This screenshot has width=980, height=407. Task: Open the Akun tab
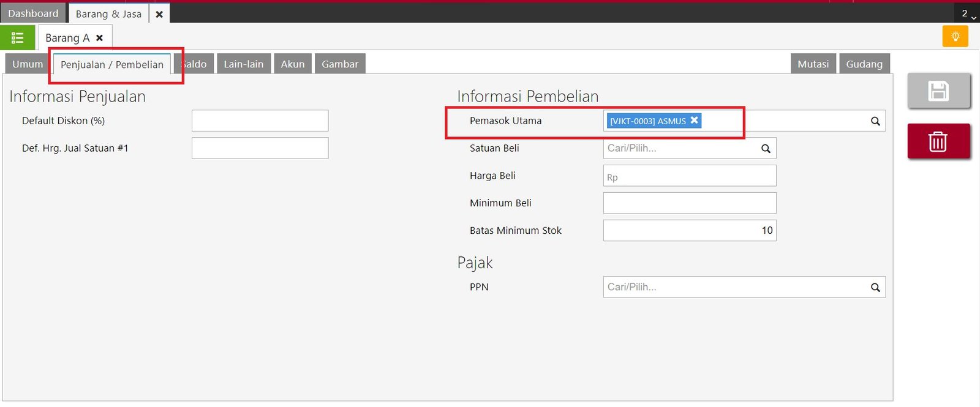click(x=292, y=64)
